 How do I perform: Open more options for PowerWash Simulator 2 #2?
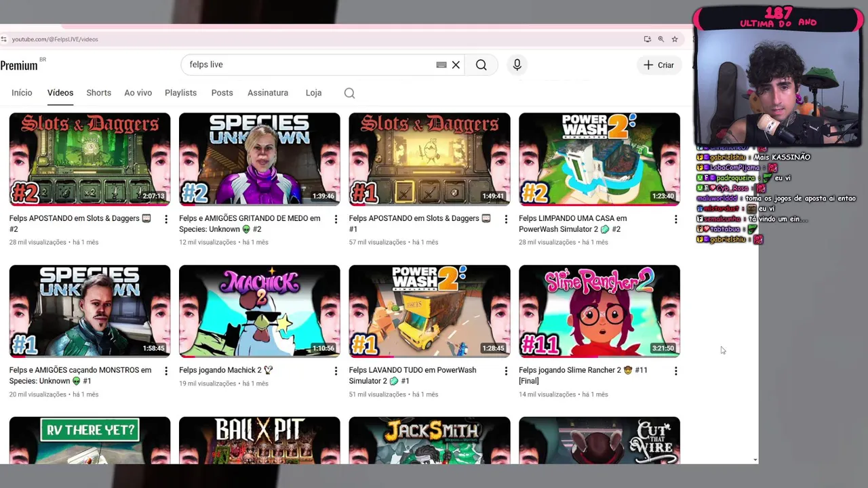click(675, 219)
